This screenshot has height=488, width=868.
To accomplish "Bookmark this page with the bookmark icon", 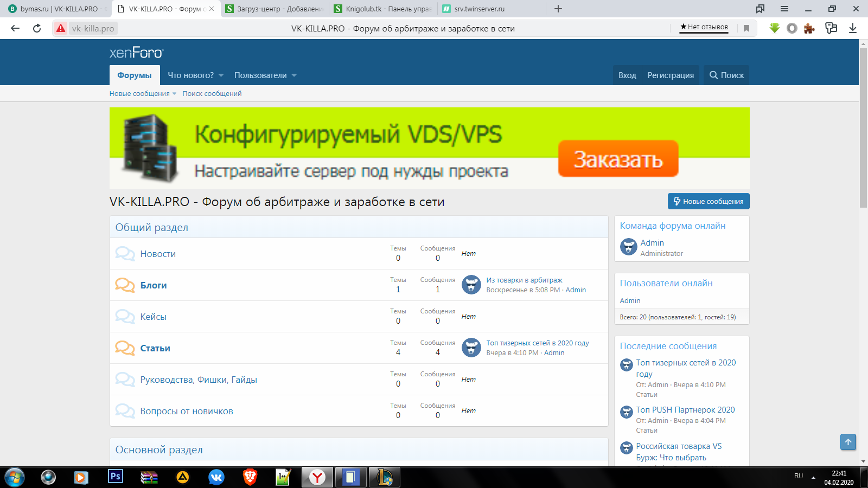I will tap(746, 28).
